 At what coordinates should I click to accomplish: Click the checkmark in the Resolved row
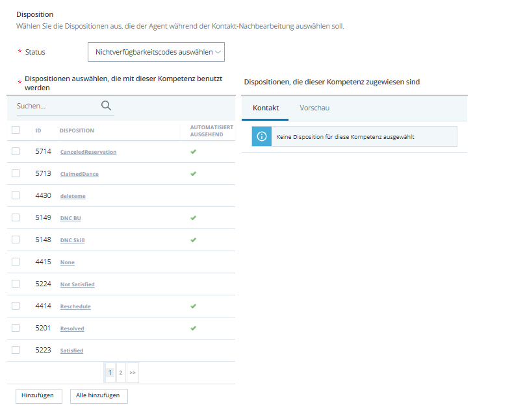point(193,328)
